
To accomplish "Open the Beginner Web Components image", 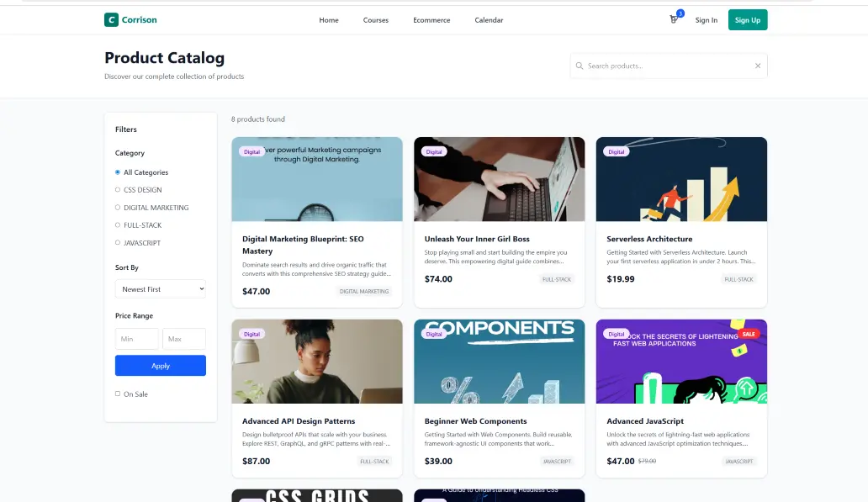I will (x=500, y=362).
